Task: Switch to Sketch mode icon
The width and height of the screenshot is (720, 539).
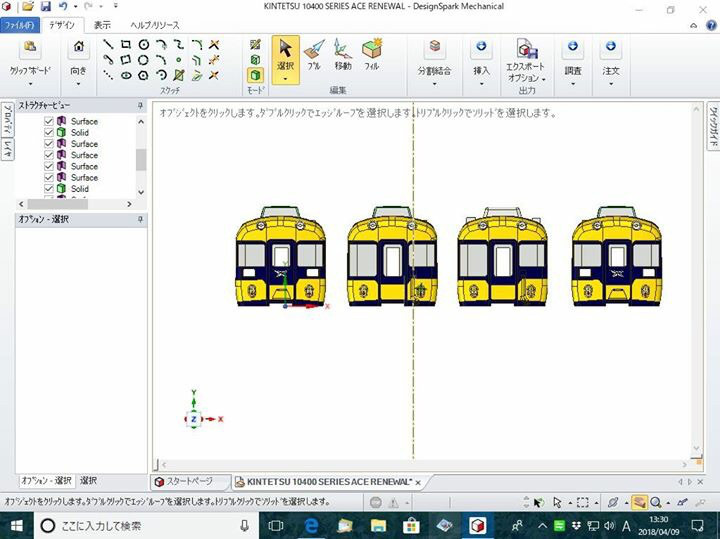Action: coord(255,45)
